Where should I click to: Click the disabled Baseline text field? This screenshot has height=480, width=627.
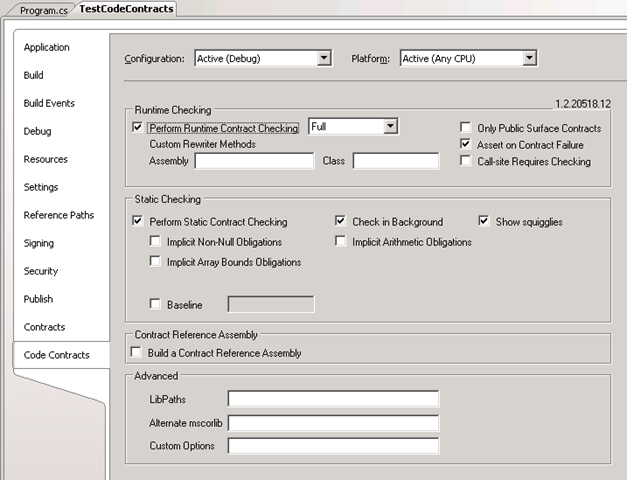click(x=271, y=304)
